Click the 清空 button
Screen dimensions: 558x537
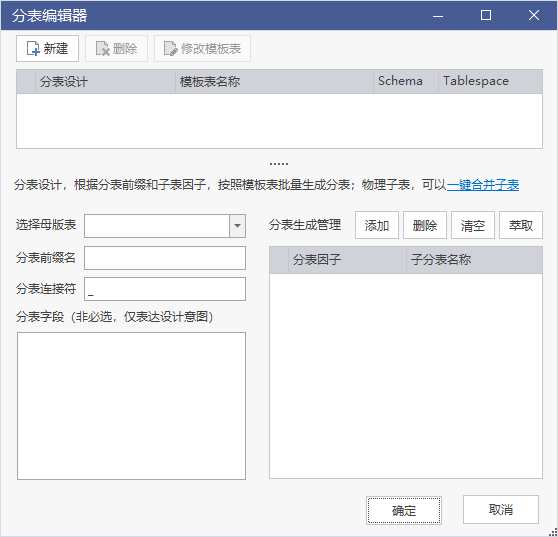click(x=473, y=225)
